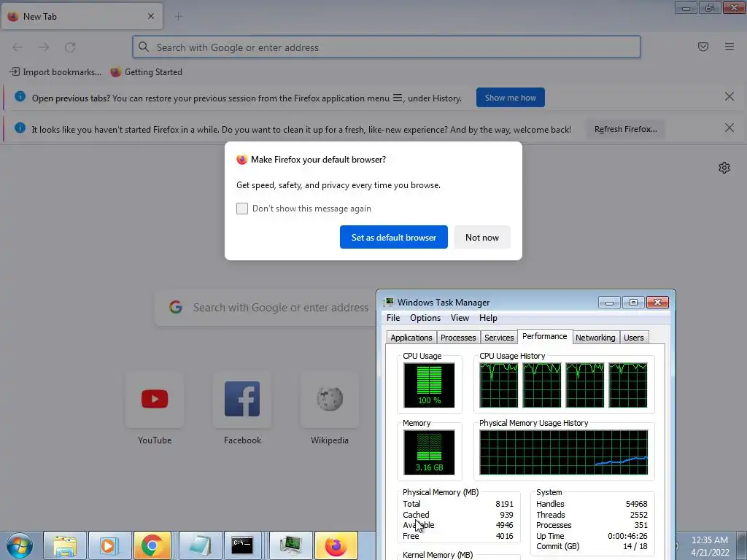The height and width of the screenshot is (560, 747).
Task: Click the Processes value 351
Action: (640, 525)
